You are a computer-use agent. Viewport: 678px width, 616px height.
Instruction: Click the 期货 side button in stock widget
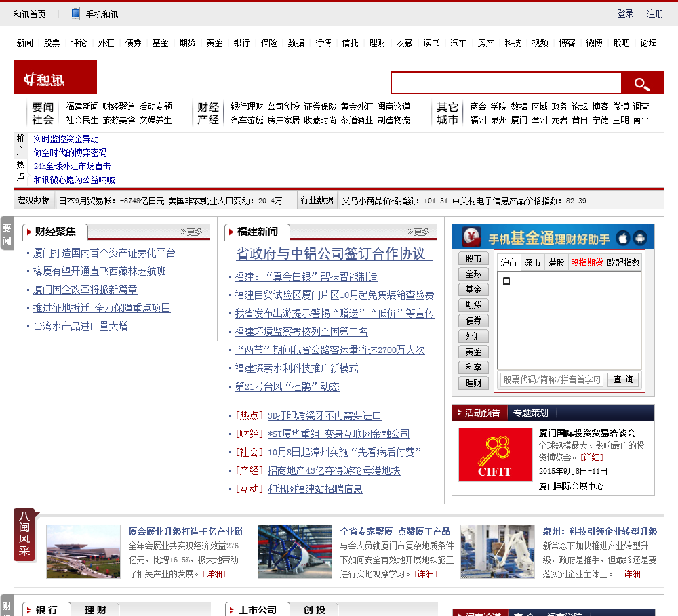click(473, 305)
